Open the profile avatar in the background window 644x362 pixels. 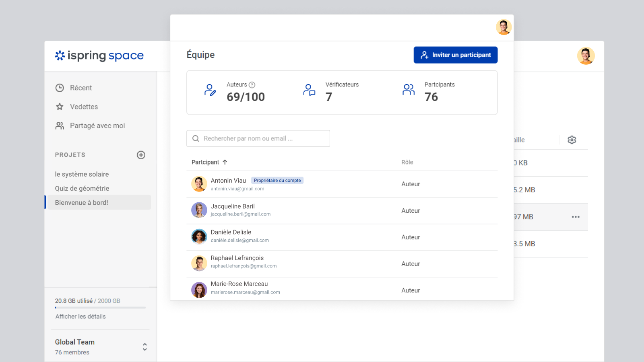586,56
